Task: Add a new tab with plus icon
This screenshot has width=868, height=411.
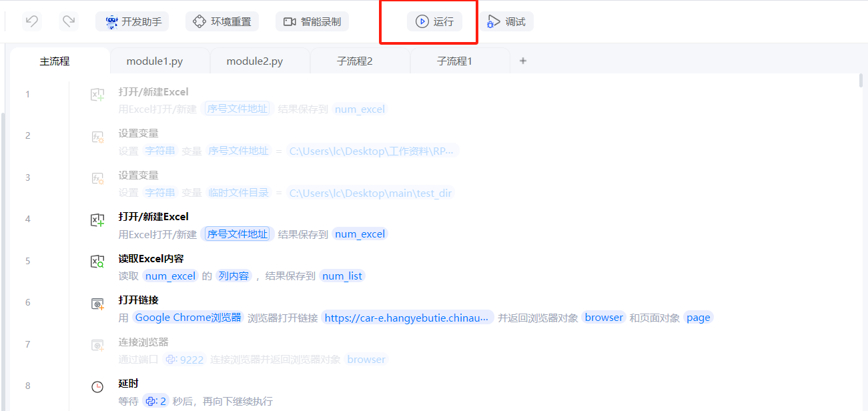Action: click(523, 61)
